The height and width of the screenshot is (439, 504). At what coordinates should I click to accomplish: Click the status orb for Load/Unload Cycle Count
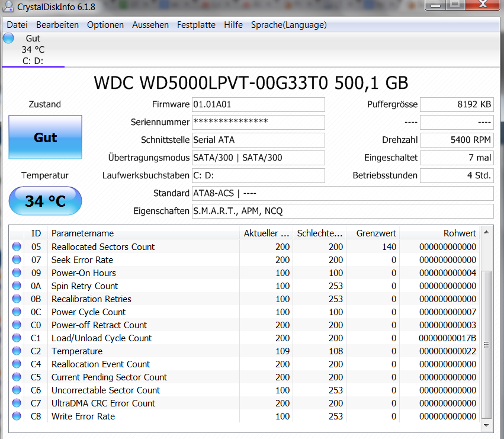click(x=17, y=338)
